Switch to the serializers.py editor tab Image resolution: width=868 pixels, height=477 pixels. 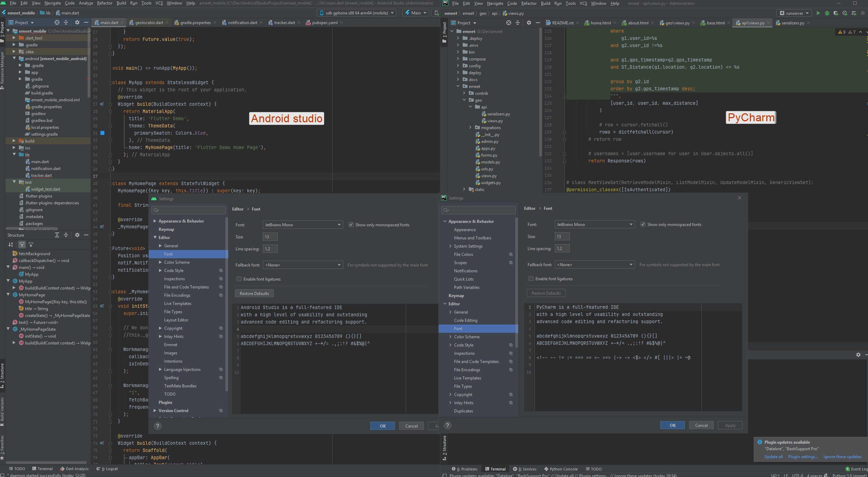[793, 23]
